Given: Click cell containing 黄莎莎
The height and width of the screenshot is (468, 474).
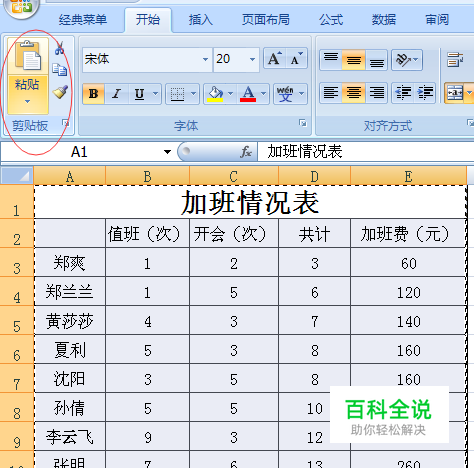Looking at the screenshot, I should [70, 321].
